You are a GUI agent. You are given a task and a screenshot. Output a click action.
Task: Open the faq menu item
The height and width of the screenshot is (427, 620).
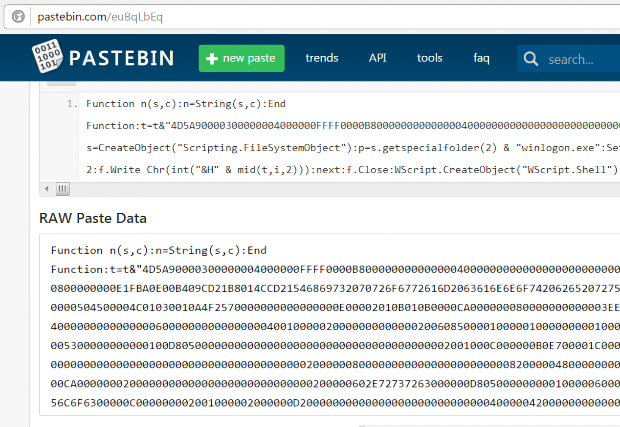click(481, 59)
